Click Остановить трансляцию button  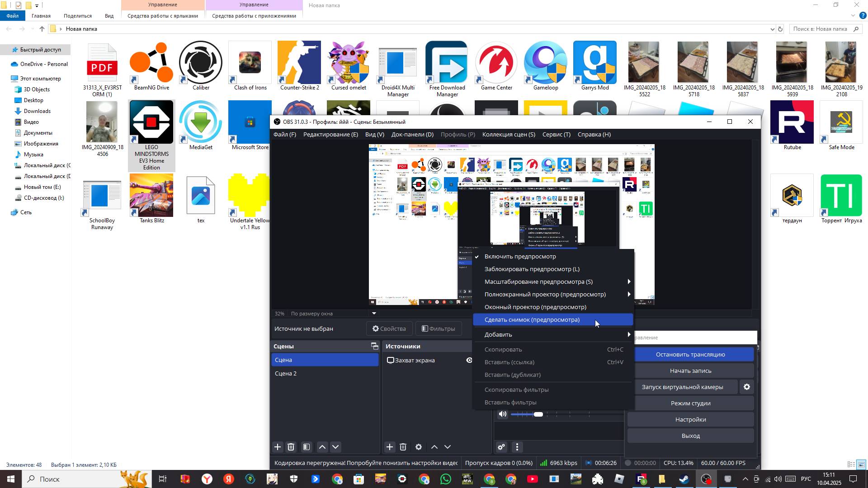(x=690, y=354)
